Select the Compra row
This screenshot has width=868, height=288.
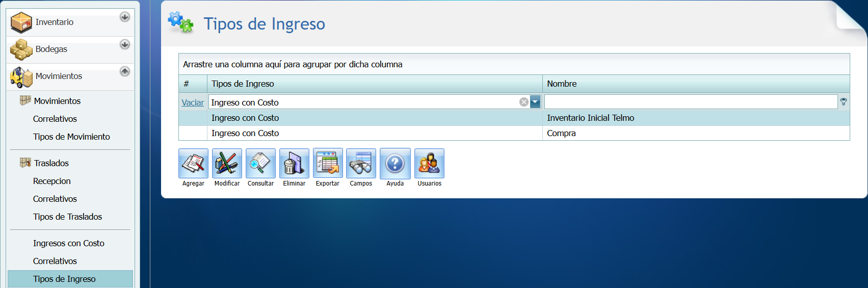(x=514, y=133)
